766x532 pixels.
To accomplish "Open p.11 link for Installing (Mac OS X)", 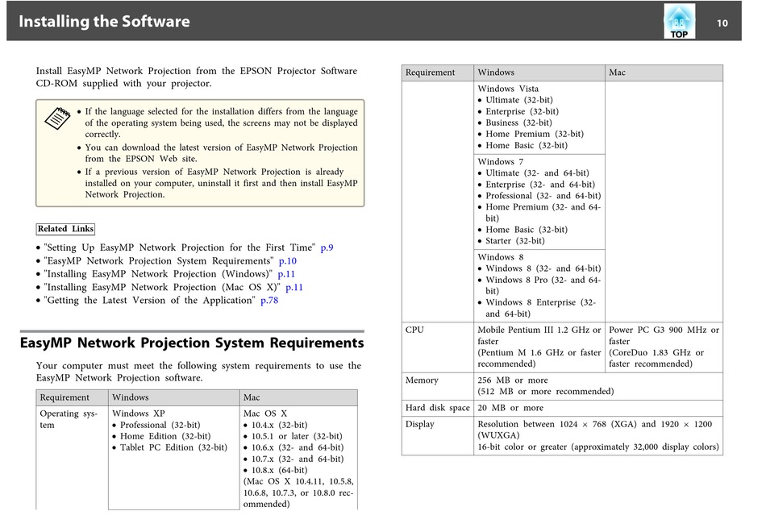I will point(294,287).
